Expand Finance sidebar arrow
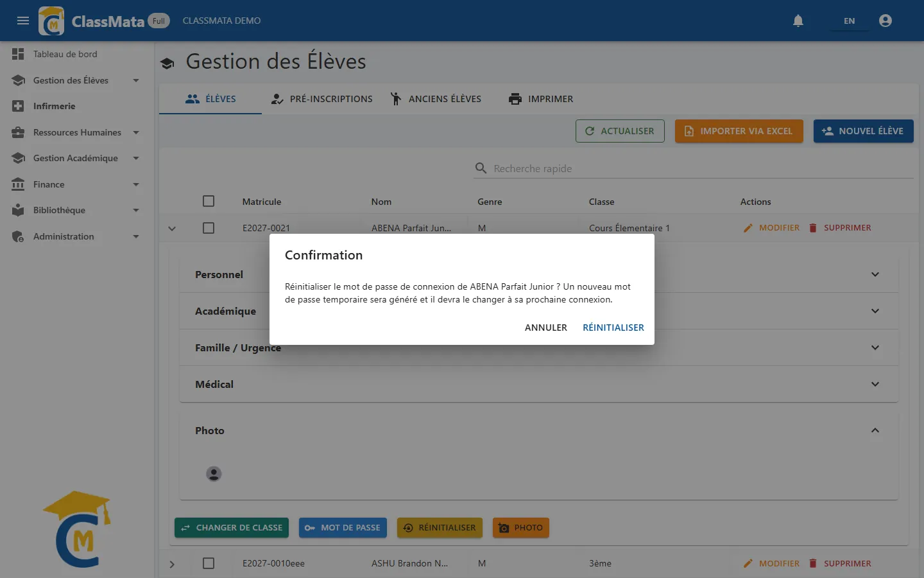 coord(136,184)
